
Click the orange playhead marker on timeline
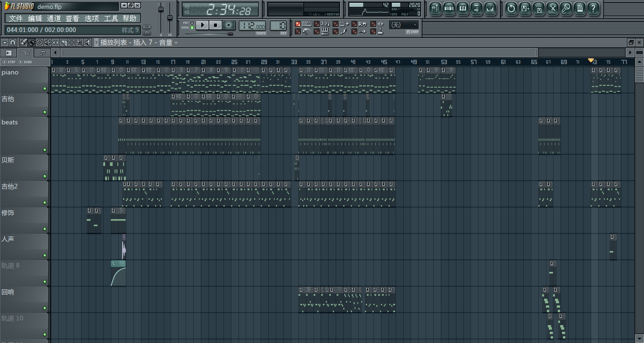591,61
